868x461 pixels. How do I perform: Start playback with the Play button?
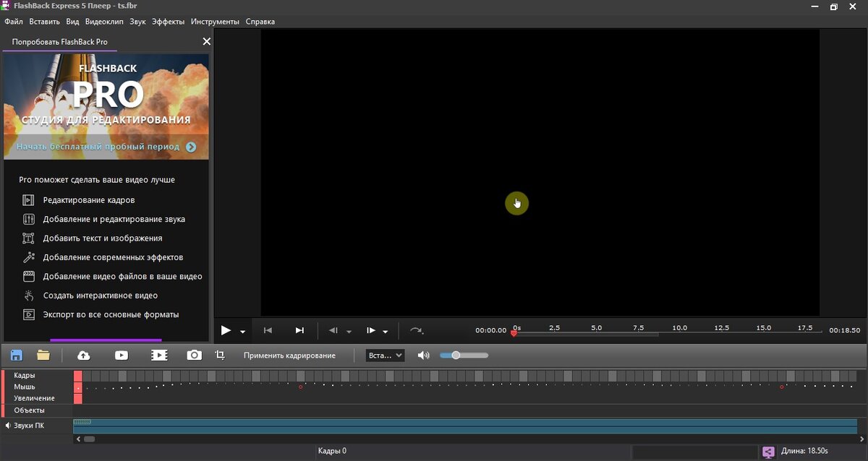226,330
